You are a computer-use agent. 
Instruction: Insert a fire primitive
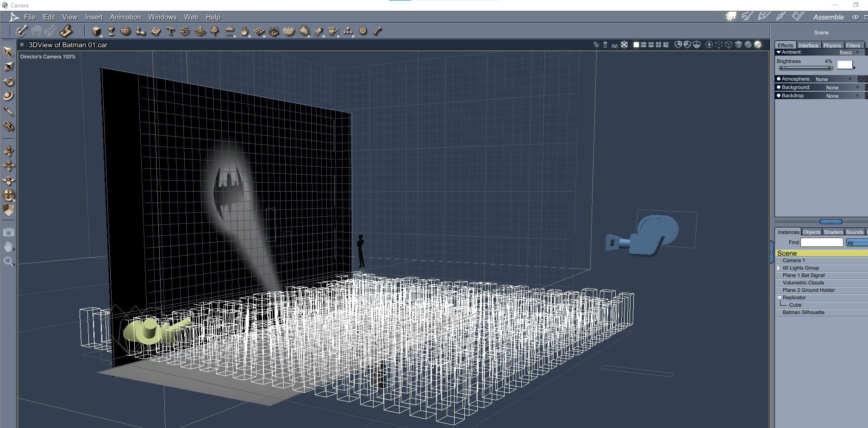[x=244, y=31]
